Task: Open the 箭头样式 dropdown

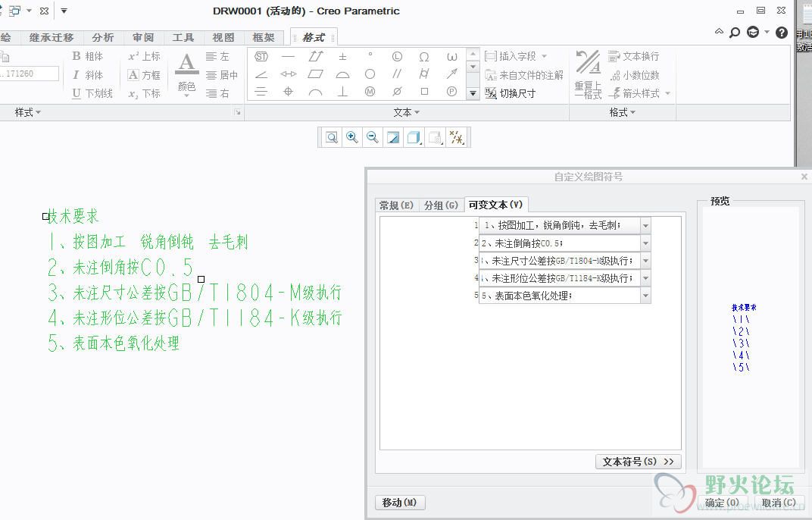Action: pos(667,93)
